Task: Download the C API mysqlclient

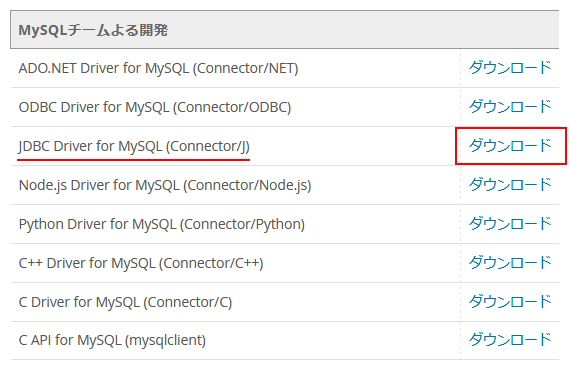Action: pos(510,340)
